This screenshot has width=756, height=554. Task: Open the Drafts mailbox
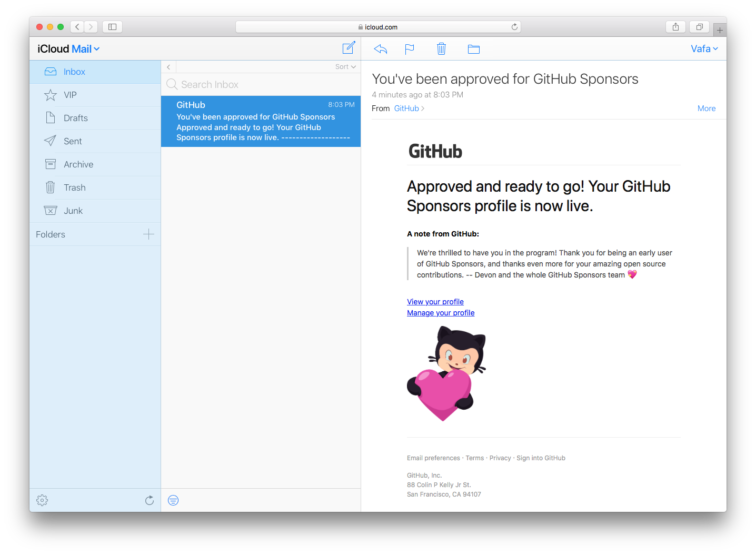(x=95, y=118)
